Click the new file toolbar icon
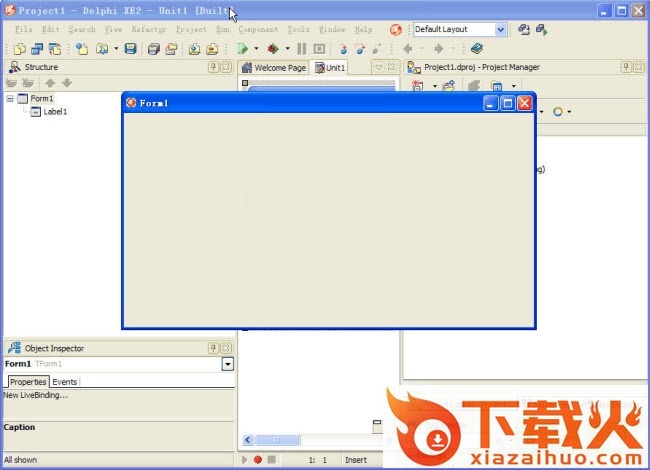The width and height of the screenshot is (650, 470). pyautogui.click(x=82, y=49)
